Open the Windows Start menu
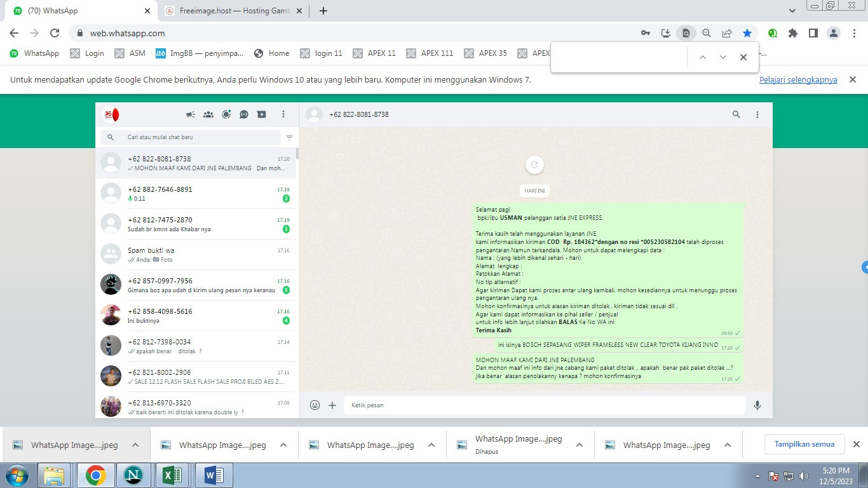The image size is (868, 488). 16,475
